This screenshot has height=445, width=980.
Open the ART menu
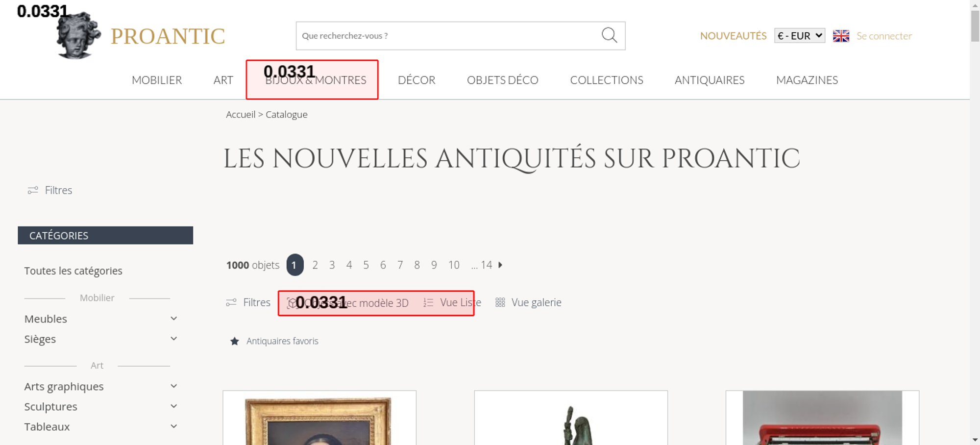click(223, 80)
